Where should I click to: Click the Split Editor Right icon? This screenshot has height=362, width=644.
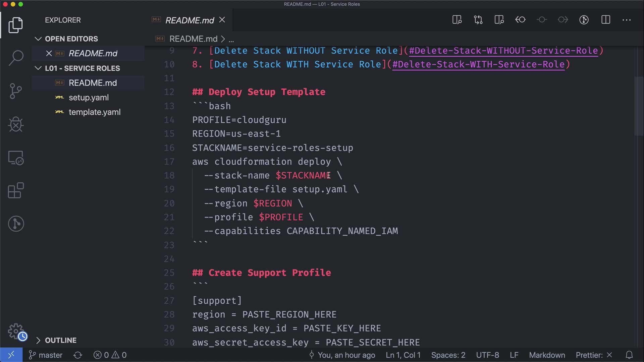coord(605,20)
